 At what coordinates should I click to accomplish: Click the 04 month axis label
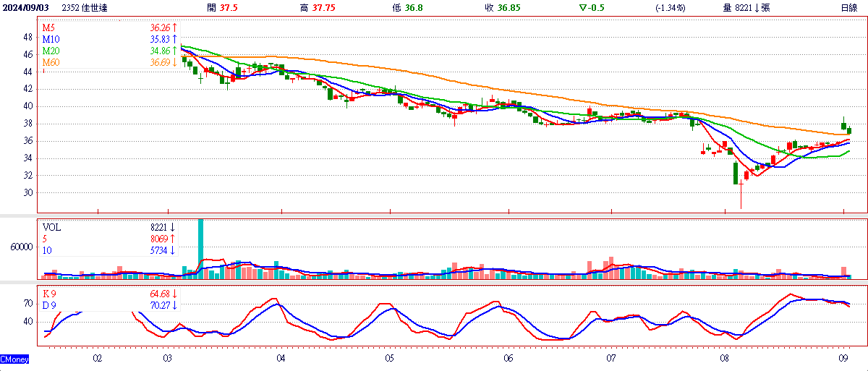(281, 358)
